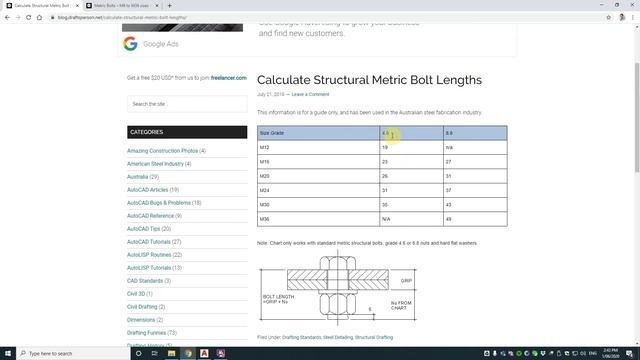Image resolution: width=640 pixels, height=360 pixels.
Task: Open the Drafting Standards filed-under link
Action: point(302,338)
